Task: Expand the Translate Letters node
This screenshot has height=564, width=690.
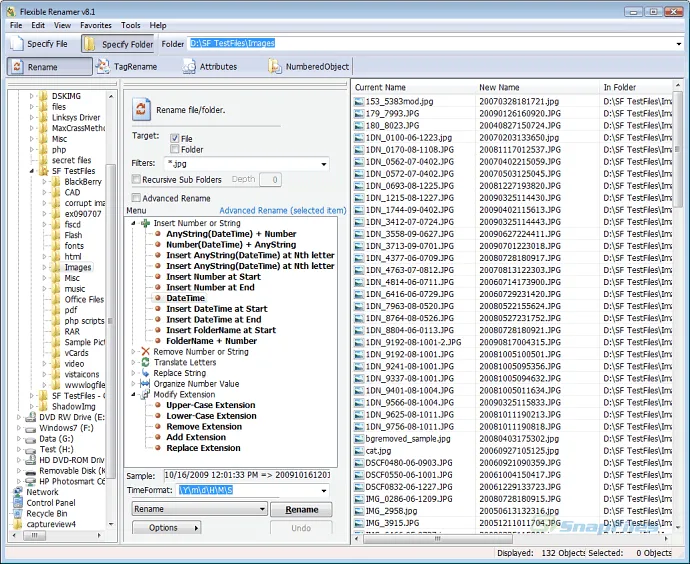Action: (x=133, y=362)
